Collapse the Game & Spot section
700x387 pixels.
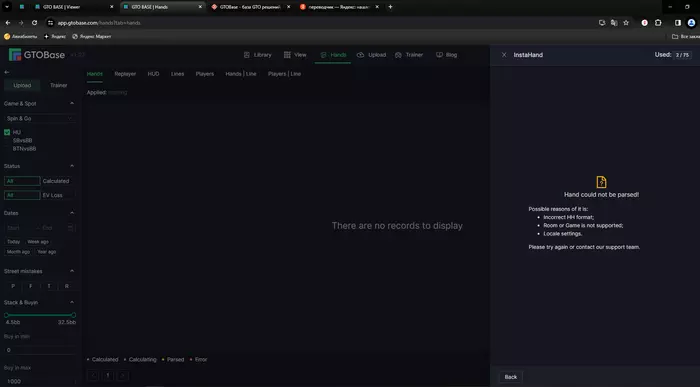click(72, 104)
